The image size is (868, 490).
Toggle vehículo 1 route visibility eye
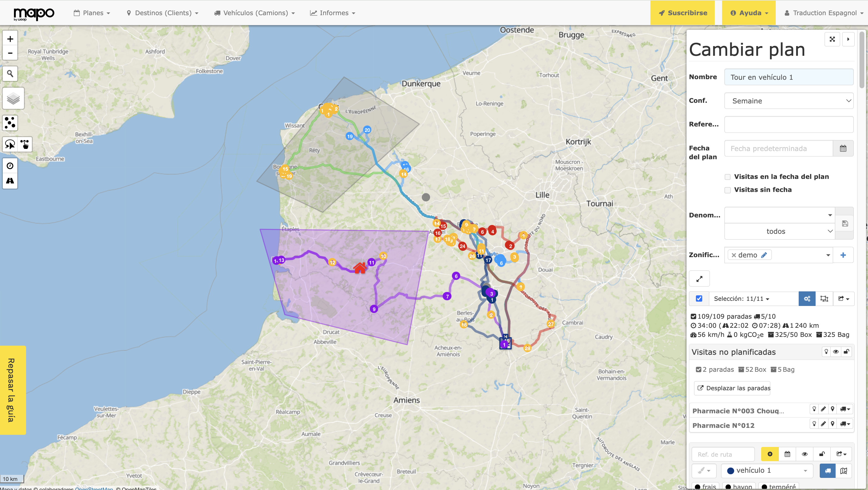(804, 454)
